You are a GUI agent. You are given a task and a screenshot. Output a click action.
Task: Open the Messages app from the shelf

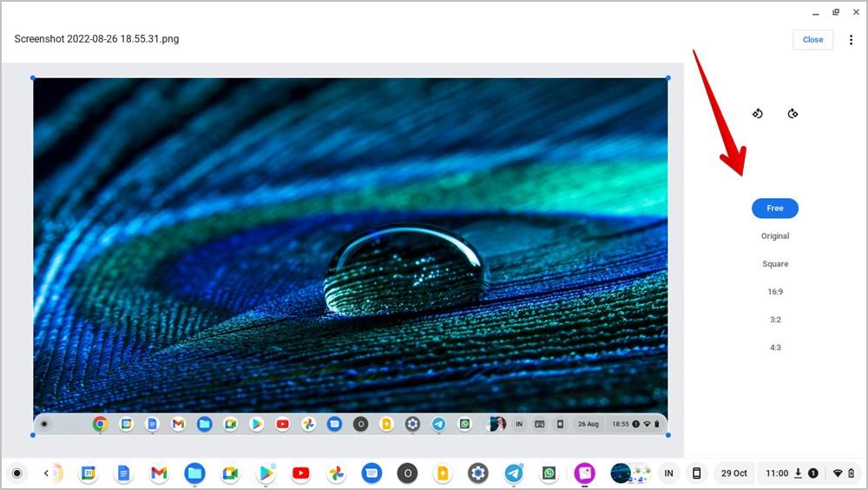point(372,473)
